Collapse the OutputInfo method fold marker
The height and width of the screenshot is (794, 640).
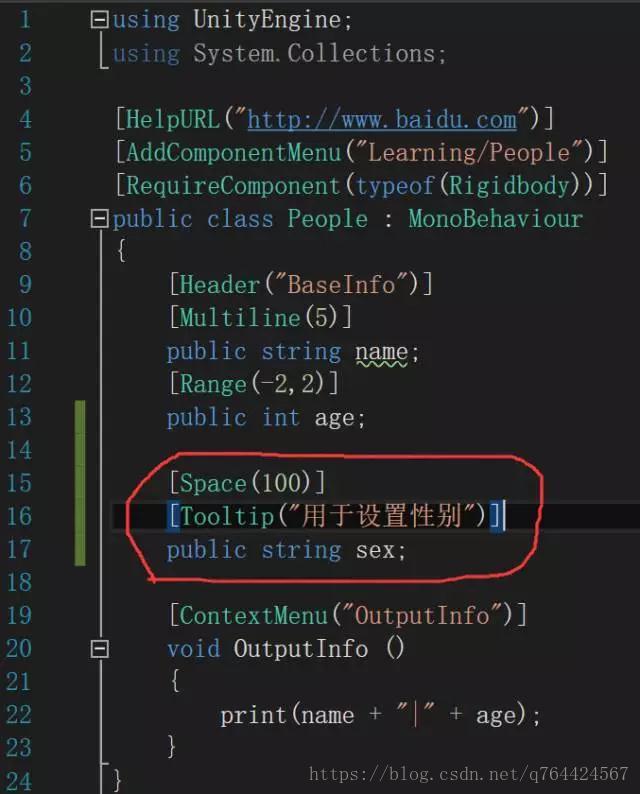pyautogui.click(x=99, y=649)
